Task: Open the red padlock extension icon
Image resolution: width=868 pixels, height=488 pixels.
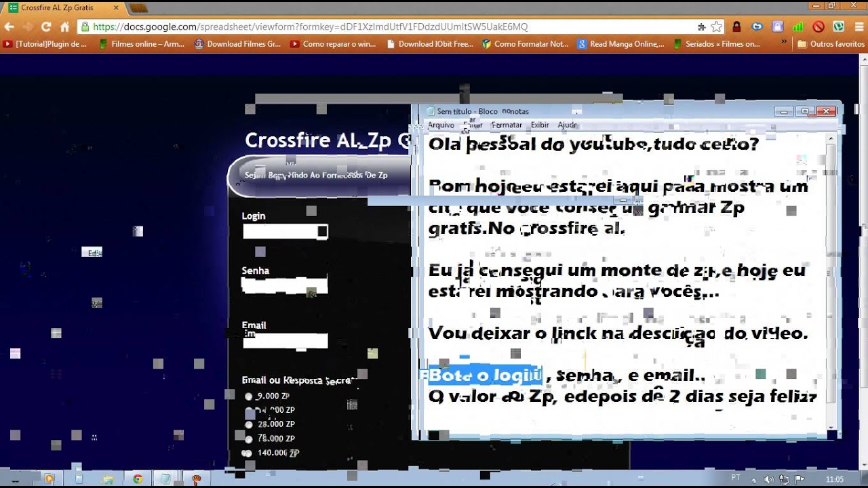Action: coord(736,27)
